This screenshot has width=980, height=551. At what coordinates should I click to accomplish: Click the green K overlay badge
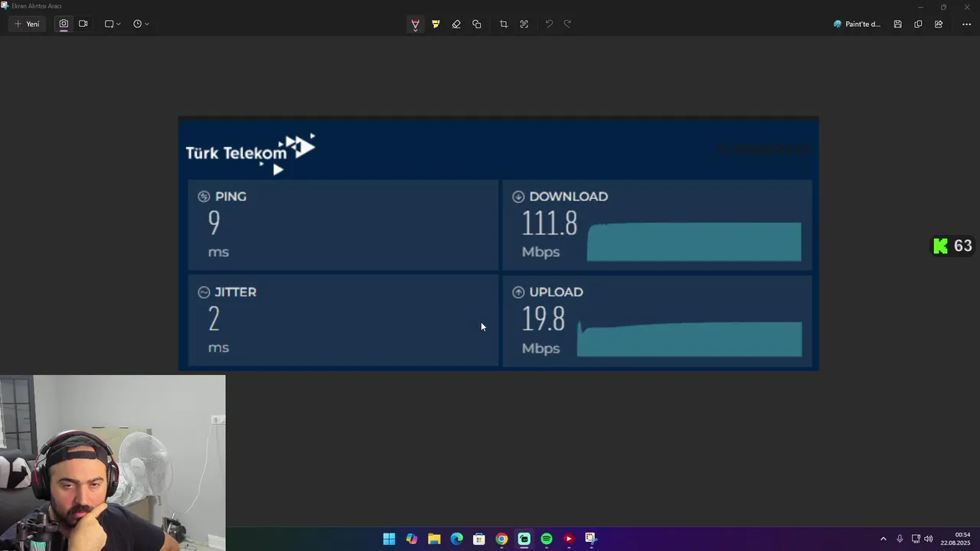tap(941, 246)
